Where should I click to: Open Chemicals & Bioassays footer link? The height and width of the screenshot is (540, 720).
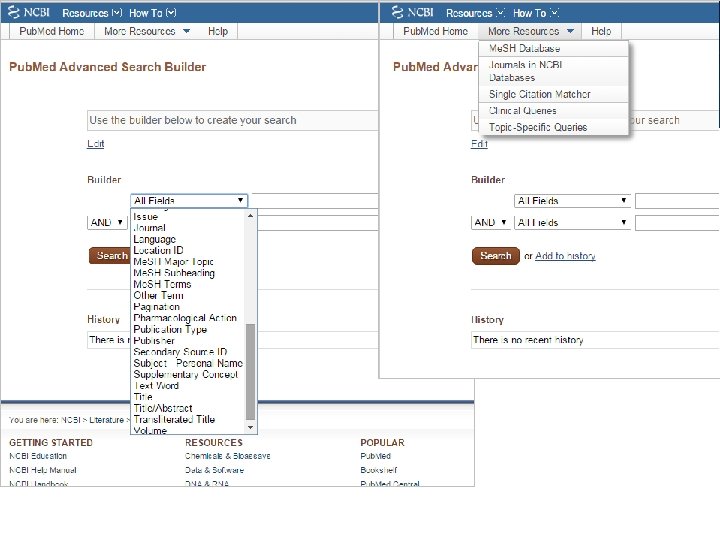pyautogui.click(x=228, y=456)
